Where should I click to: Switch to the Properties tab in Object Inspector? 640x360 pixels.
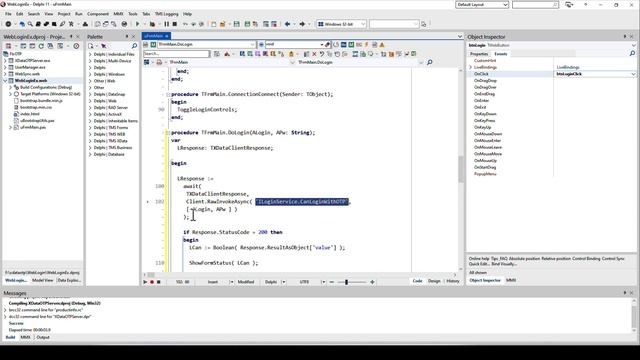tap(479, 54)
